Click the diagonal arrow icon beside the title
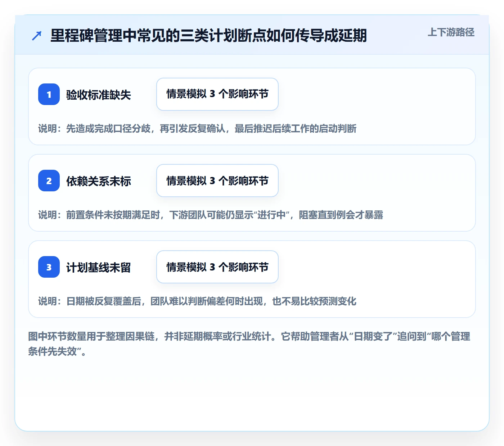The image size is (504, 446). [37, 36]
